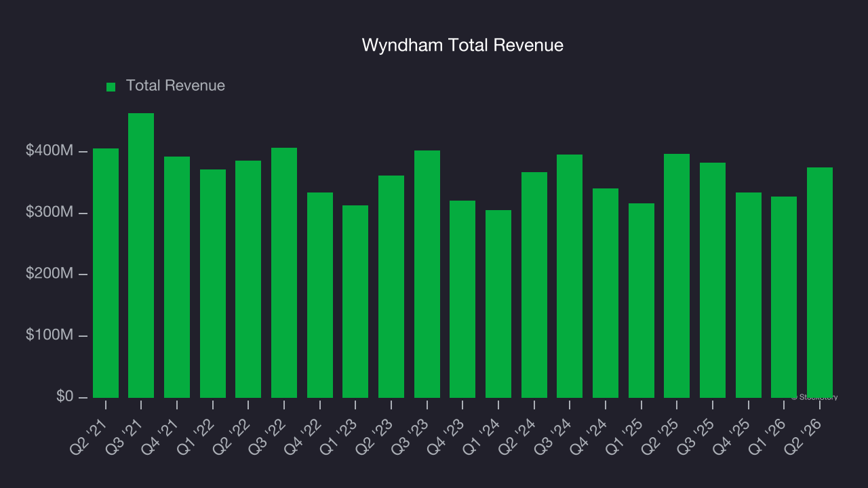Select the Q2 '22 revenue bar
Image resolution: width=868 pixels, height=488 pixels.
point(248,279)
